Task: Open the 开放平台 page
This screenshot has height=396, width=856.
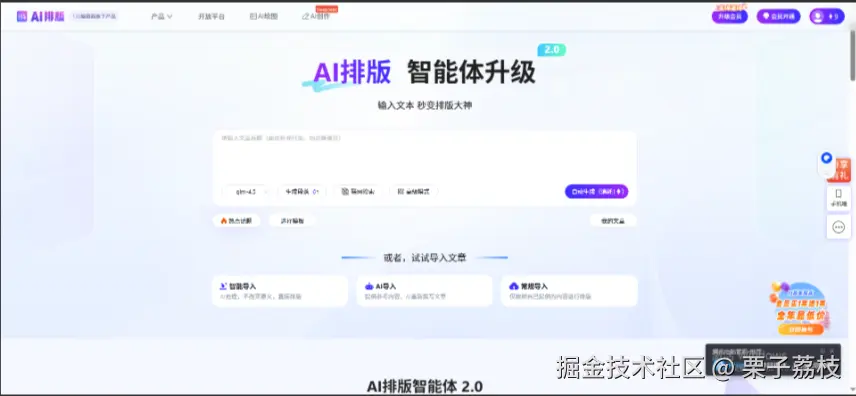Action: click(211, 16)
